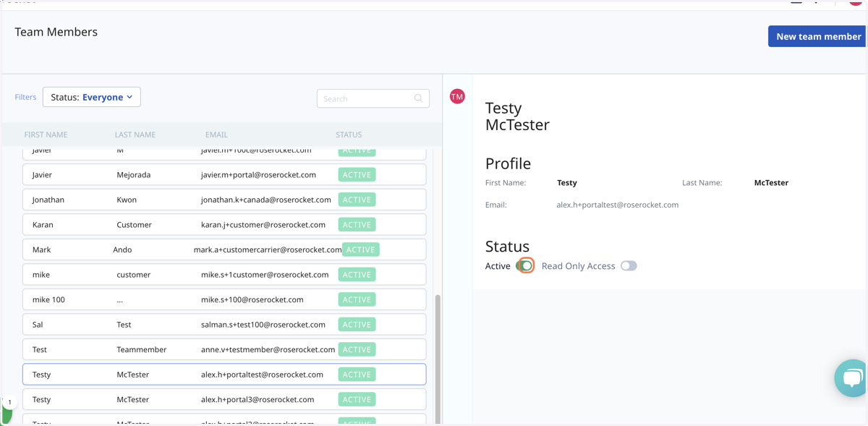This screenshot has width=868, height=426.
Task: Select the Jonathan Kwon row
Action: [224, 200]
